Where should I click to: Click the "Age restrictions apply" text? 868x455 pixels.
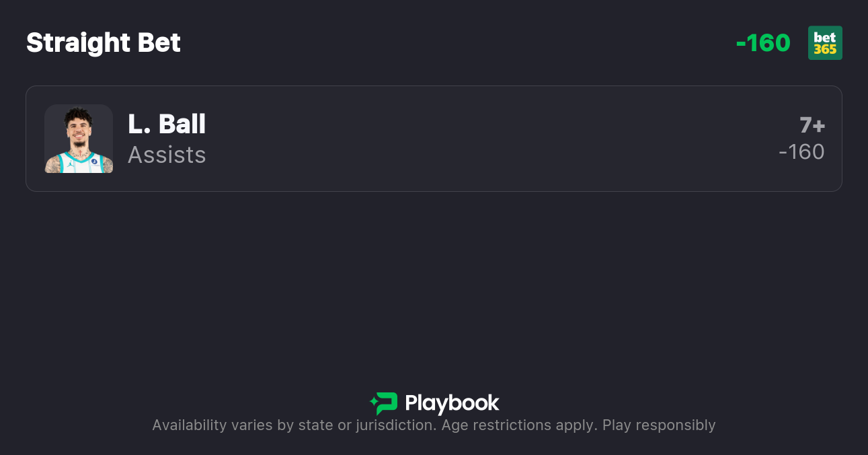[519, 425]
